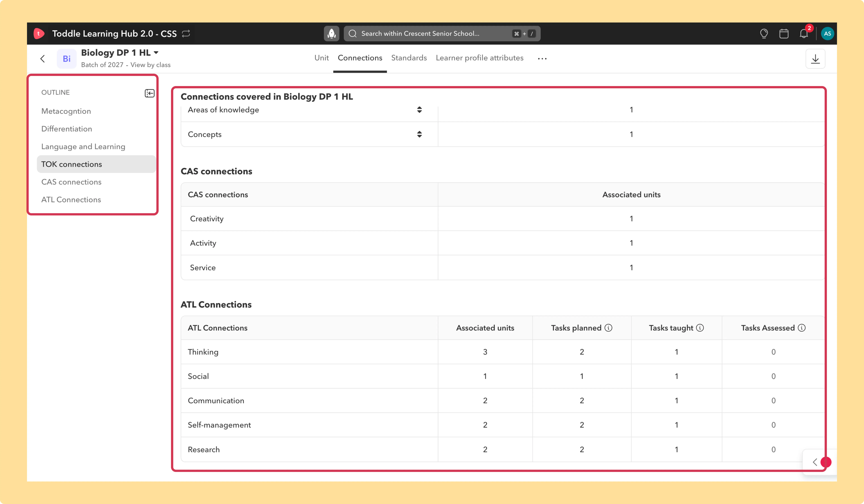Click the search within school field
Viewport: 864px width, 504px height.
[x=442, y=34]
